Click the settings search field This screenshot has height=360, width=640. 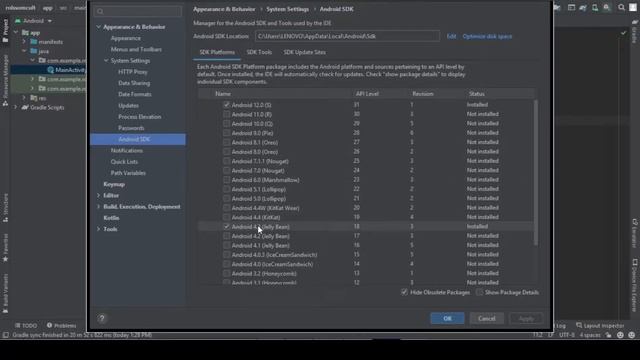(x=138, y=11)
